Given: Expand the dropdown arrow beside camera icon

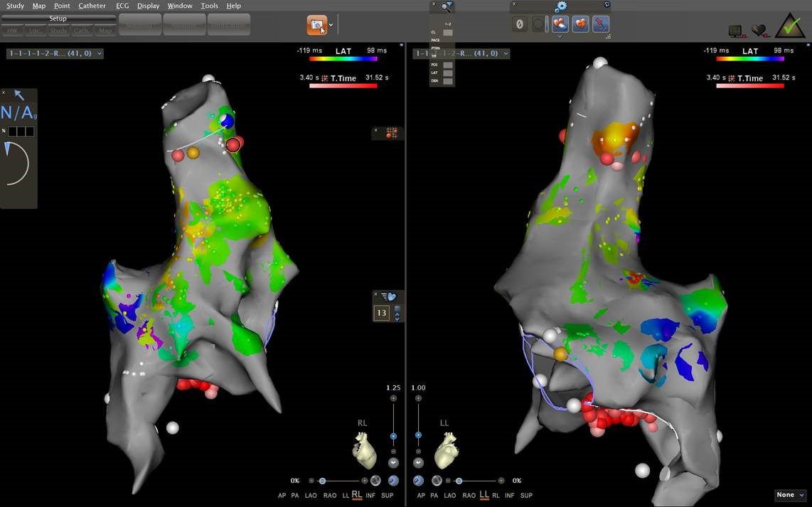Looking at the screenshot, I should (x=332, y=25).
